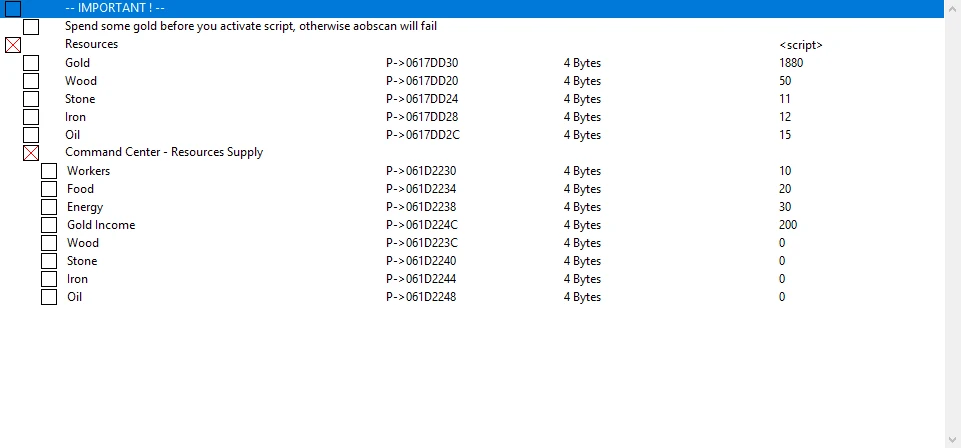Click address P->061D223C
The image size is (961, 448).
click(x=422, y=243)
